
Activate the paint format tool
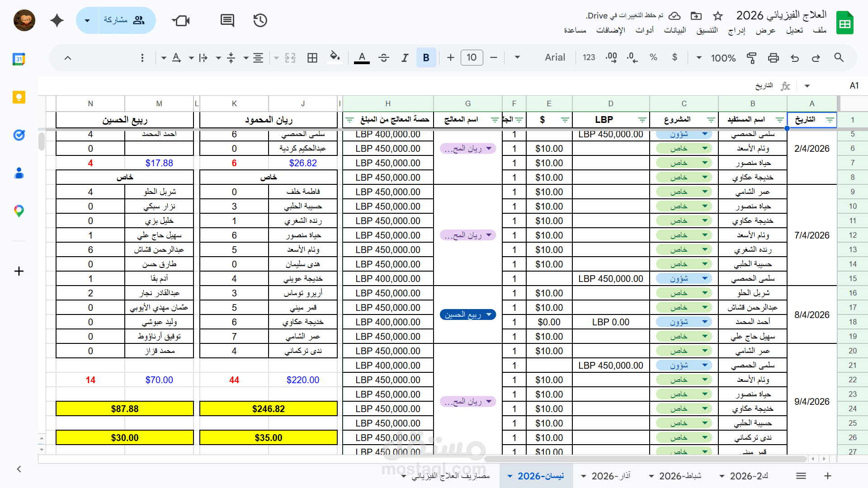coord(751,57)
